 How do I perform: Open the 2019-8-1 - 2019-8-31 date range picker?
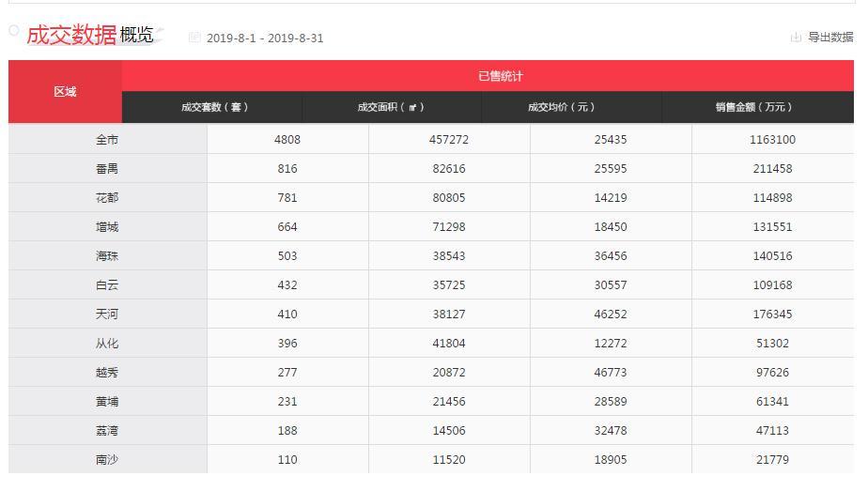point(264,38)
